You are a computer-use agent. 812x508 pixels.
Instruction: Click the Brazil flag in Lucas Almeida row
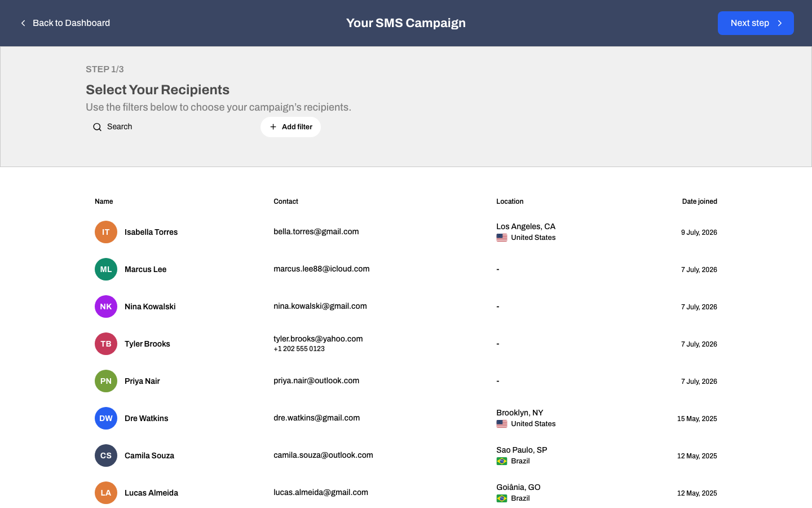coord(502,498)
